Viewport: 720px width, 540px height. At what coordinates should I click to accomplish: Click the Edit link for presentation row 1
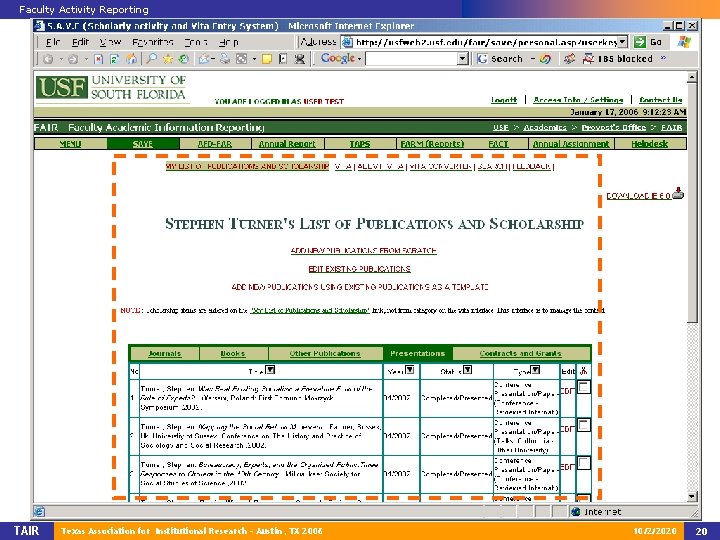coord(568,392)
